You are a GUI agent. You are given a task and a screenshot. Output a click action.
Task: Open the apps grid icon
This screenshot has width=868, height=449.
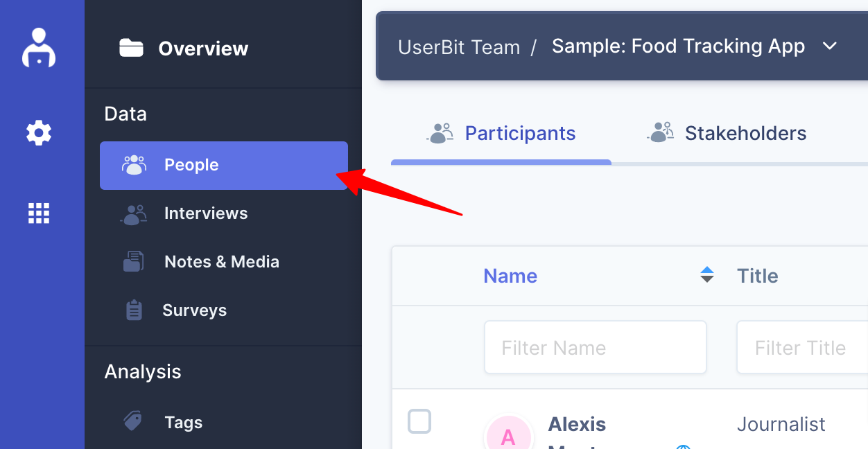(x=39, y=213)
